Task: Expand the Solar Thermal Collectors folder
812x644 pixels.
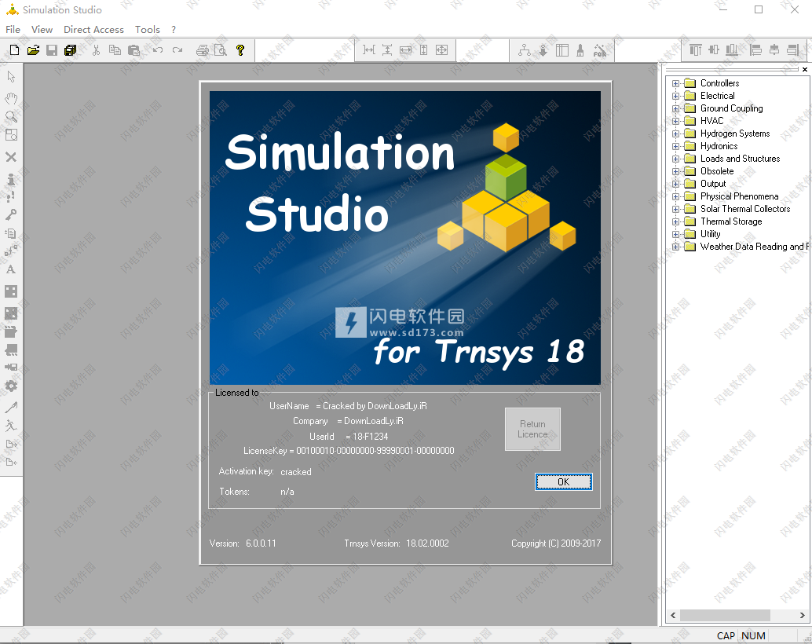Action: (675, 210)
